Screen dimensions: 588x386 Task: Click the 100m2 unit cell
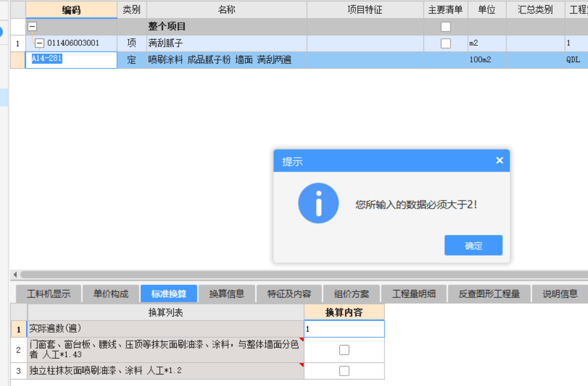[487, 60]
